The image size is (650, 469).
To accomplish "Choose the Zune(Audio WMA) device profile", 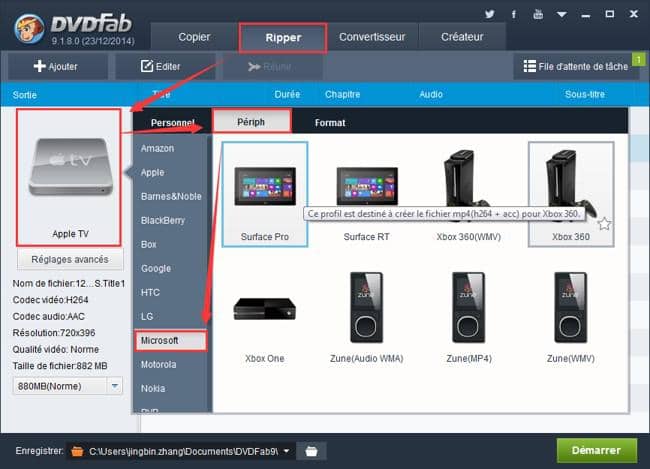I will tap(366, 317).
